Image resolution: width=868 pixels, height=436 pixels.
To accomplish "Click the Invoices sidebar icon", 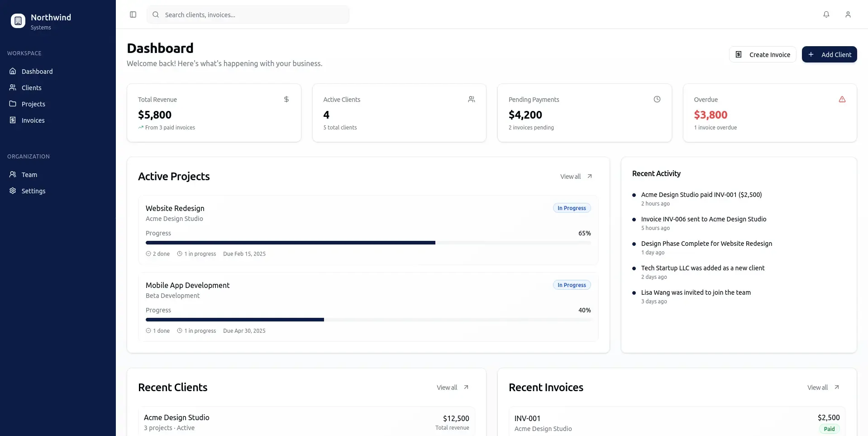I will tap(12, 120).
